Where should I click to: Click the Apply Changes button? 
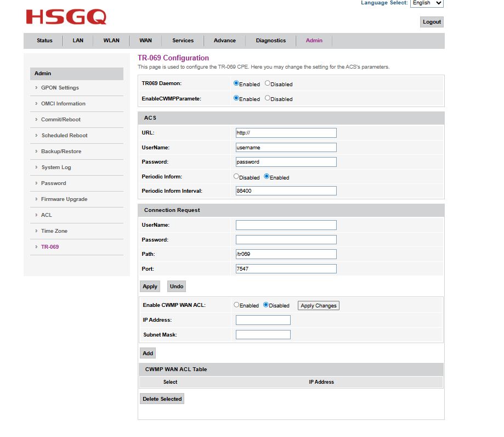318,306
